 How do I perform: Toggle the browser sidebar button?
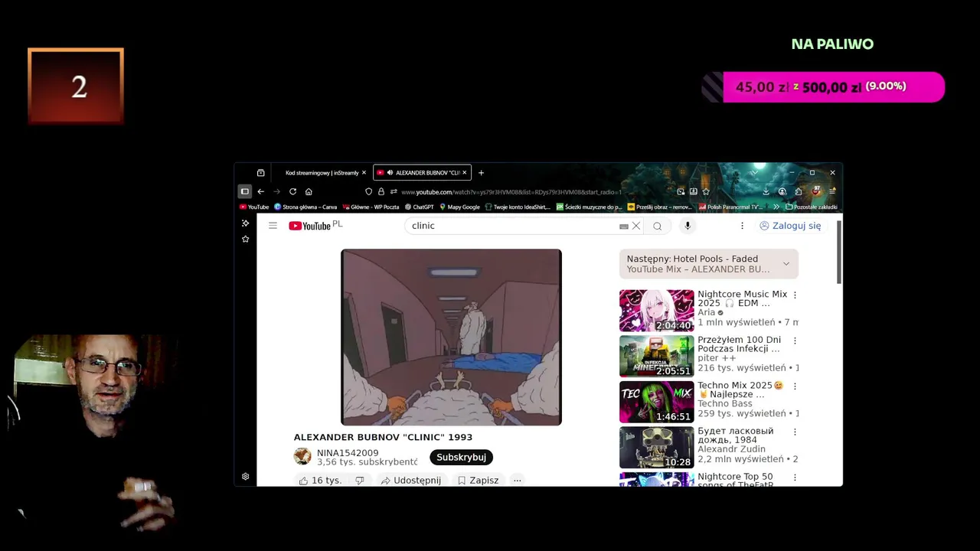click(245, 191)
